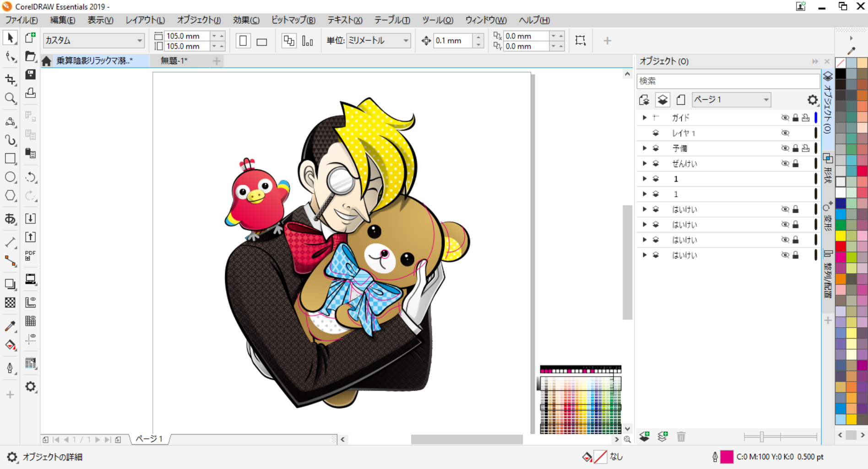Image resolution: width=868 pixels, height=469 pixels.
Task: Click the magenta outline color swatch in status bar
Action: (x=727, y=457)
